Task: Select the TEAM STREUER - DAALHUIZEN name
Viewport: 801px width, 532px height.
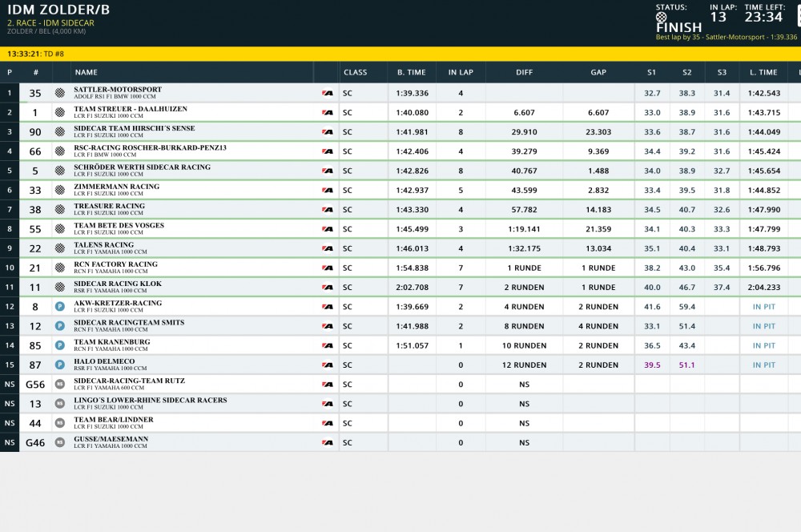Action: click(x=131, y=109)
